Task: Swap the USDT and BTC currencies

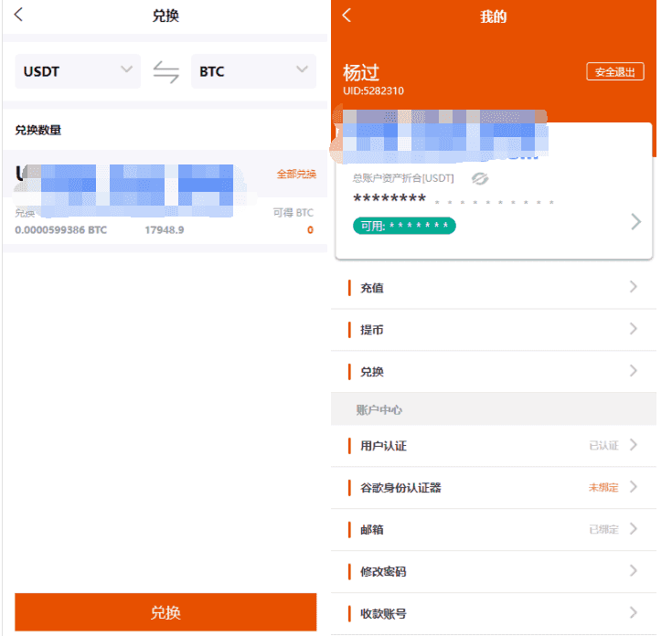Action: click(165, 71)
